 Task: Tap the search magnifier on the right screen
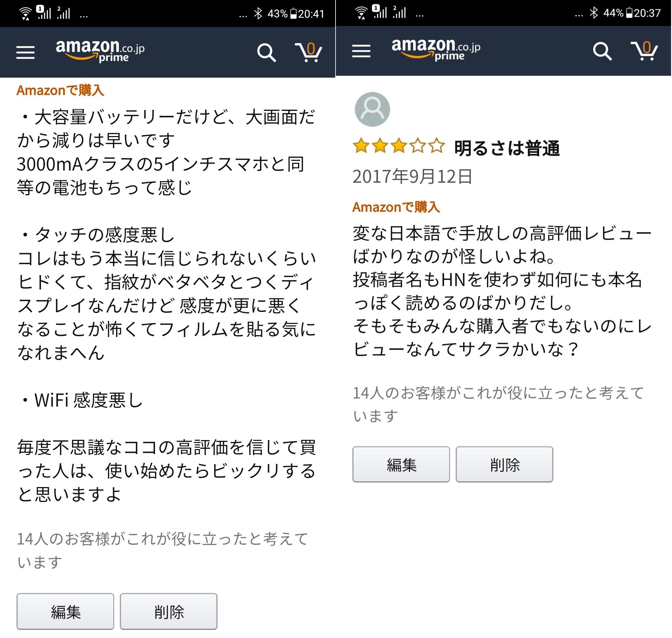(602, 51)
